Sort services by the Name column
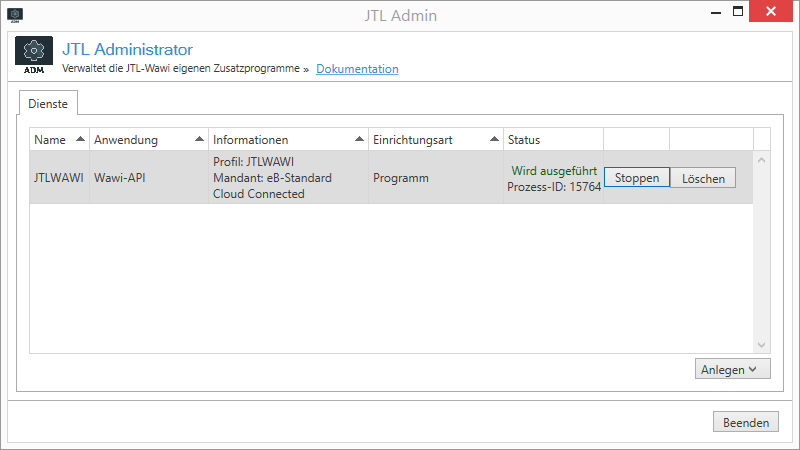Viewport: 800px width, 450px height. [59, 139]
